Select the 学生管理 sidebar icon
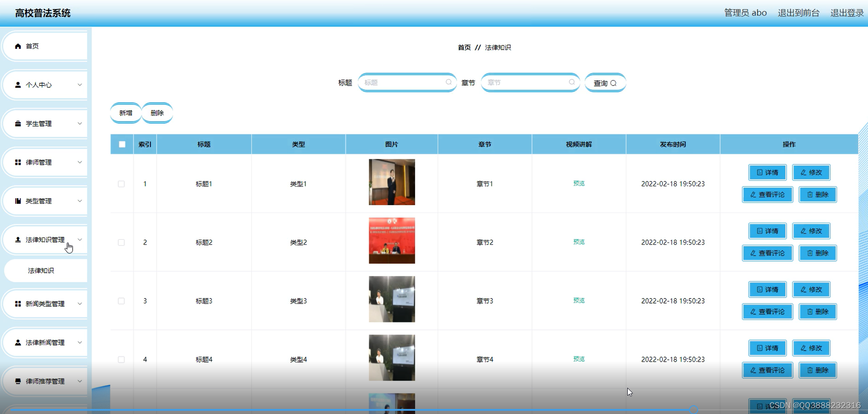Viewport: 868px width, 414px height. pyautogui.click(x=17, y=123)
